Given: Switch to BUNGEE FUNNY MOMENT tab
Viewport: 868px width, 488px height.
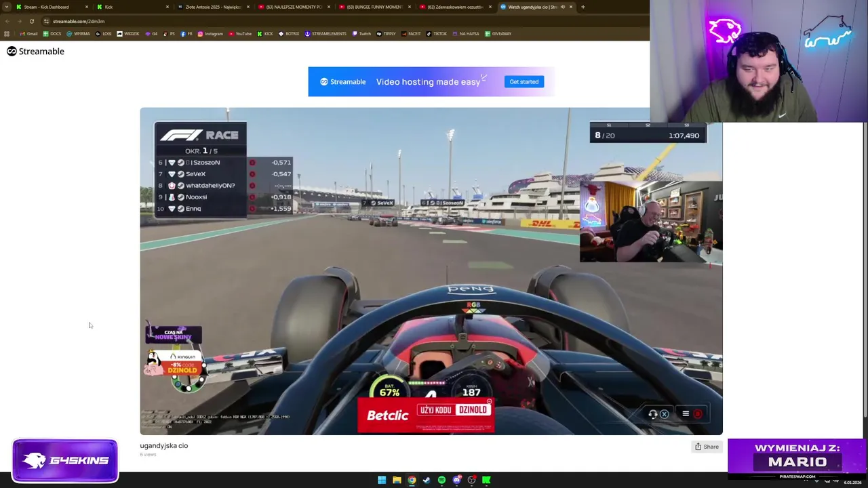Looking at the screenshot, I should click(374, 7).
